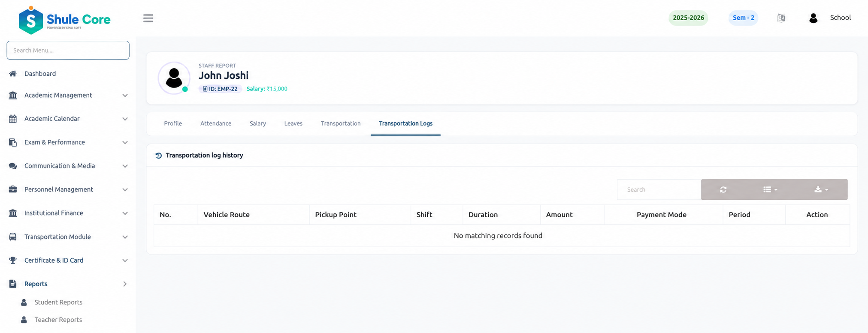
Task: Focus the table Search field
Action: [x=659, y=189]
